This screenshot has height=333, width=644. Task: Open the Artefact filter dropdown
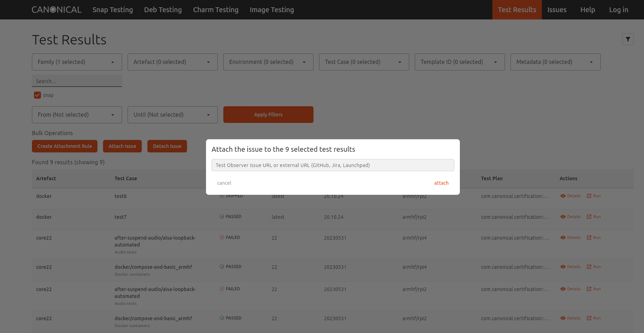pos(172,62)
